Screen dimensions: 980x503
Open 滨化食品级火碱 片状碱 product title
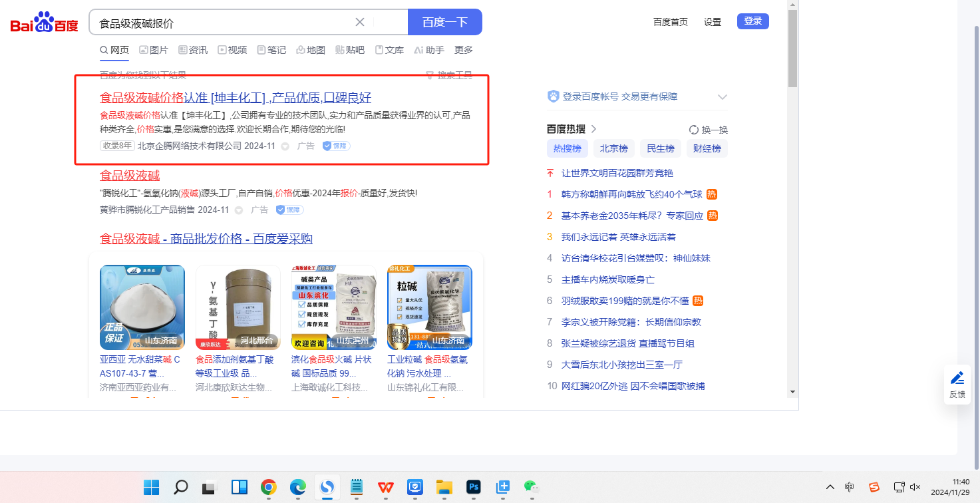click(331, 366)
